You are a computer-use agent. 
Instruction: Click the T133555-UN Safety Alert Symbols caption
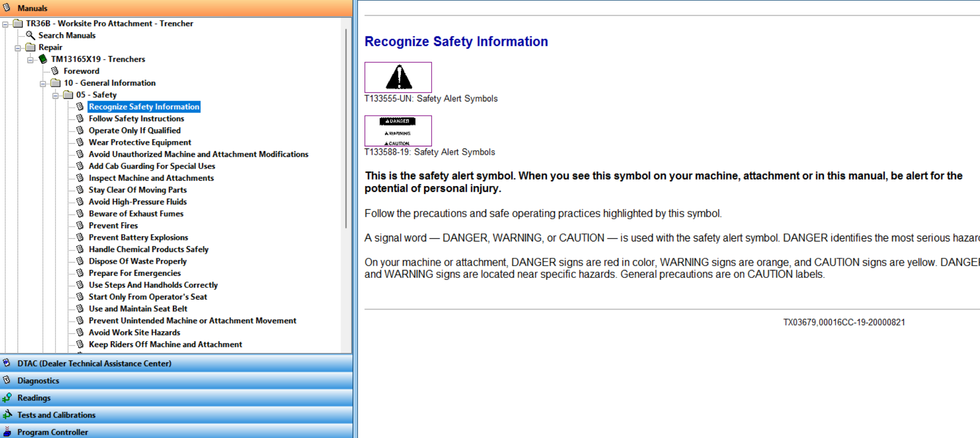431,99
